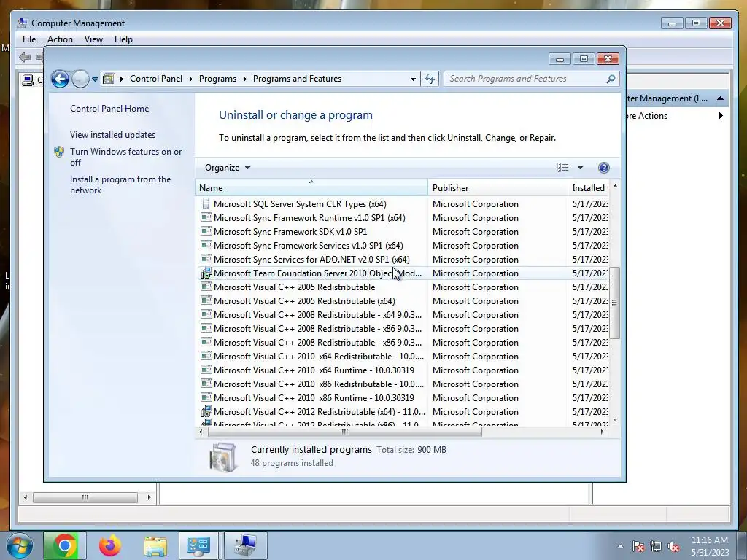This screenshot has height=560, width=747.
Task: Open the Organize dropdown menu
Action: (x=228, y=168)
